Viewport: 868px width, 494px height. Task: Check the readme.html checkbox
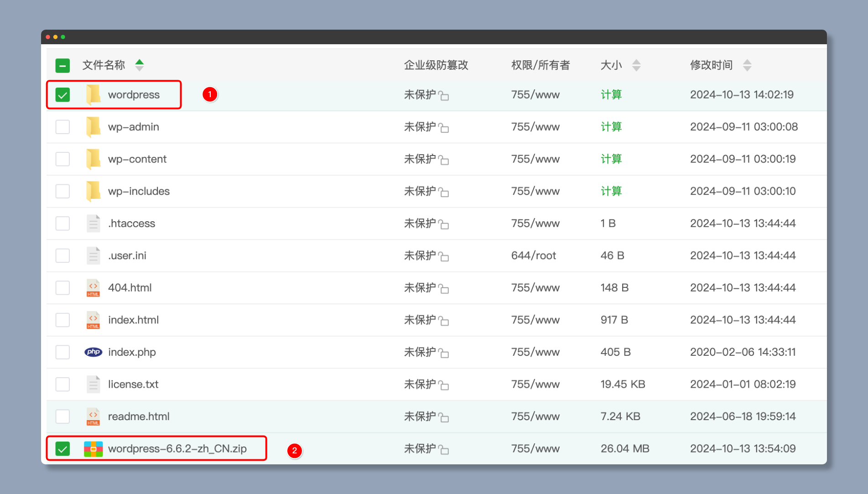click(62, 416)
